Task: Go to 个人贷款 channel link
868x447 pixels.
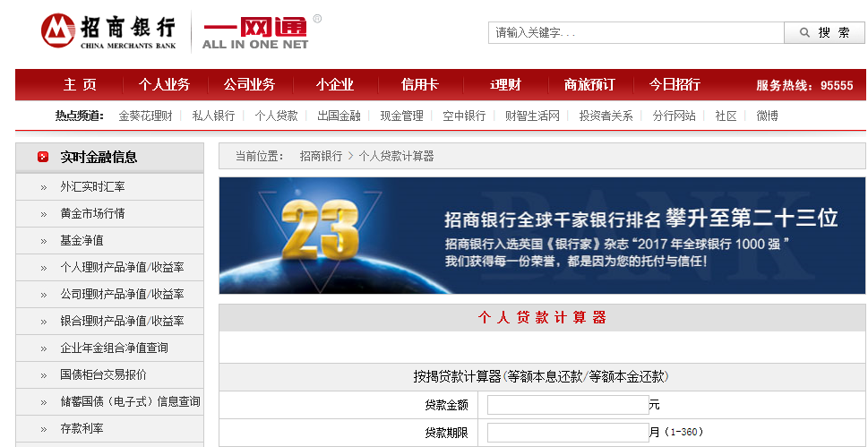Action: coord(276,116)
